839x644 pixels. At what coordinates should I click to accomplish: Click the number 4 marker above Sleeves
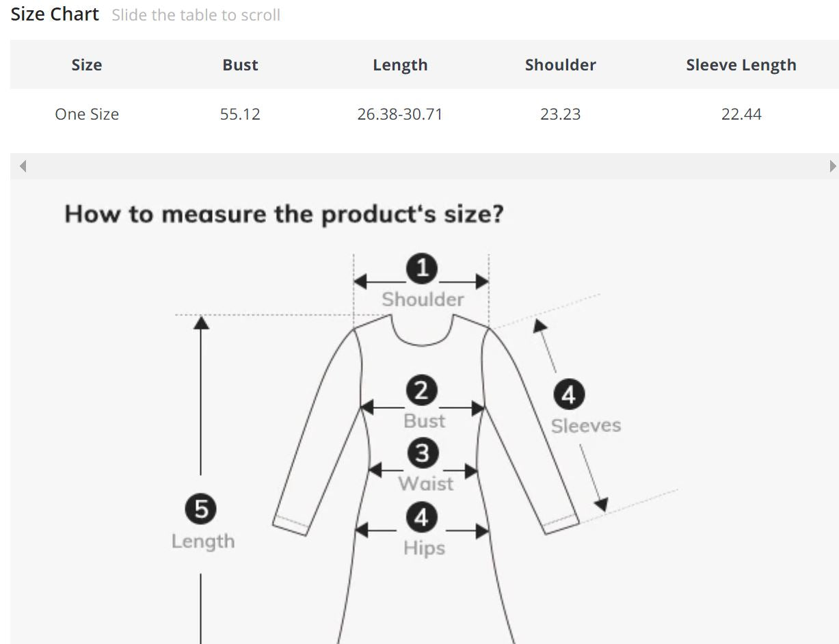coord(569,394)
